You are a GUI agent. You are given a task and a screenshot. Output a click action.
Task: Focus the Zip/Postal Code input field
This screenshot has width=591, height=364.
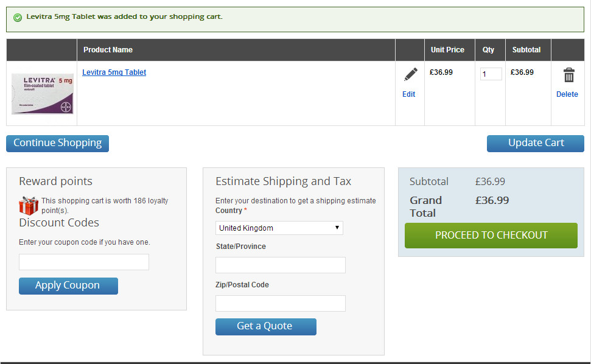point(281,303)
